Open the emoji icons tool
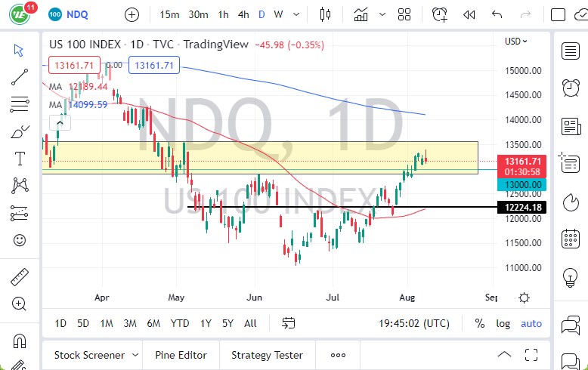The height and width of the screenshot is (370, 588). pos(20,240)
